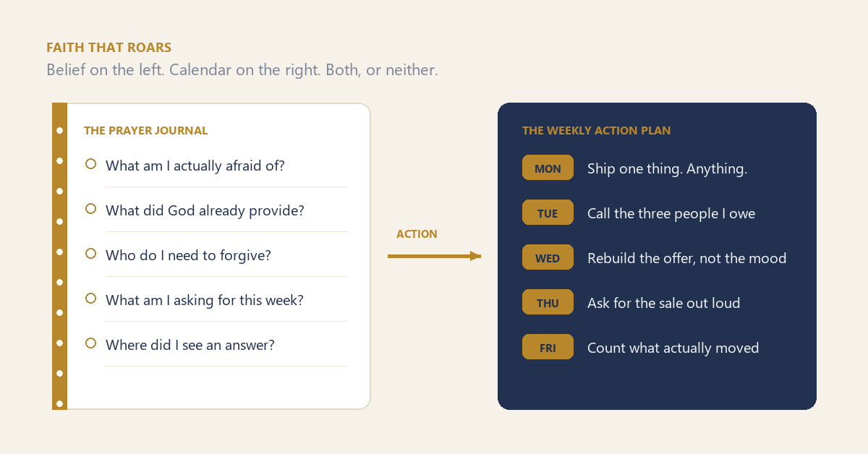Tick circle next to "Who do I need to forgive?"
Image resolution: width=868 pixels, height=454 pixels.
tap(90, 254)
